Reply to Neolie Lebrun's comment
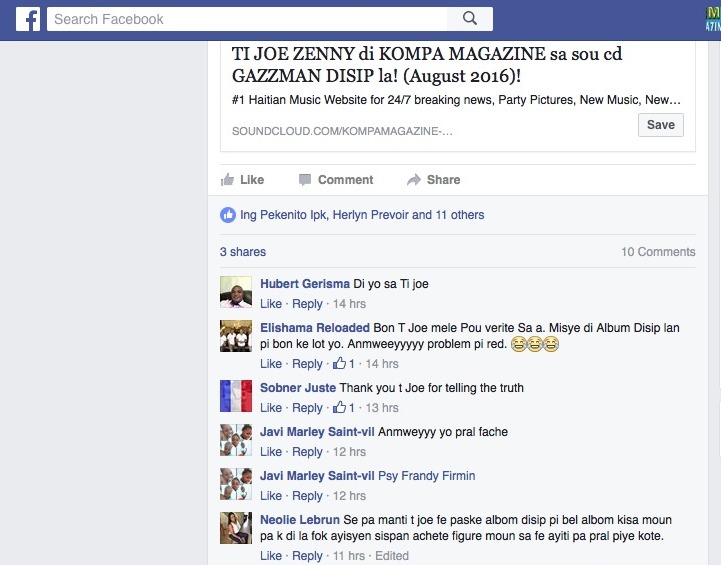The image size is (721, 565). click(307, 556)
